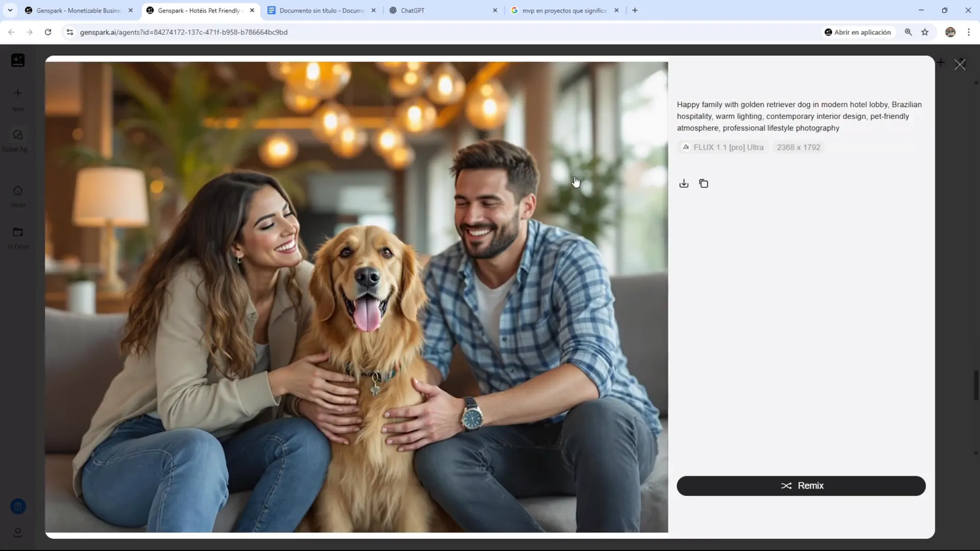Click the page vertical scrollbar thumb
The width and height of the screenshot is (980, 551).
[x=976, y=385]
